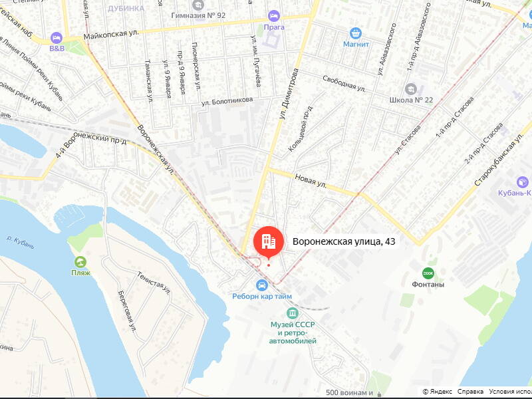Click the Музей СССР и ретро-автомобилей label
This screenshot has width=532, height=399.
tap(293, 333)
